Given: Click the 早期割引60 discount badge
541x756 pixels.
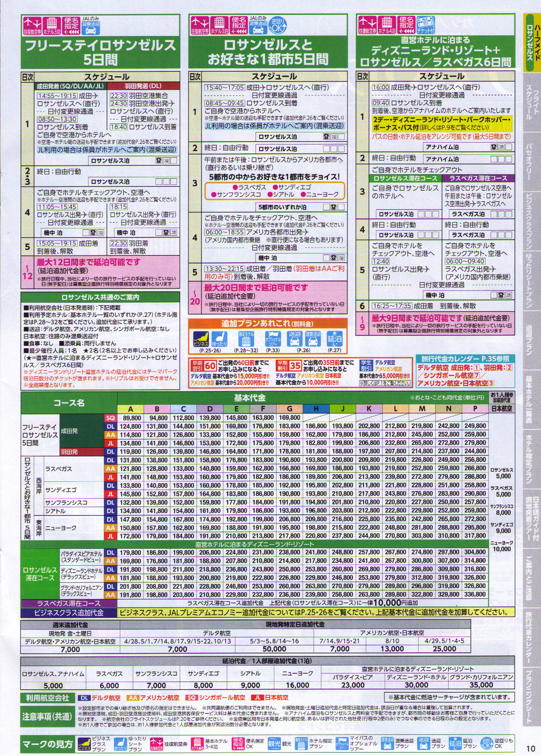Looking at the screenshot, I should [203, 366].
